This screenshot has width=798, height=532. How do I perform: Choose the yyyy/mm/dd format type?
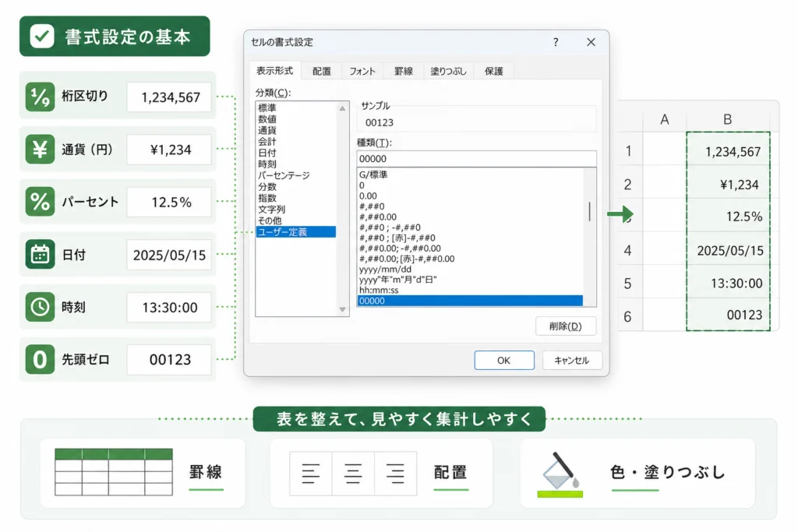[x=470, y=269]
